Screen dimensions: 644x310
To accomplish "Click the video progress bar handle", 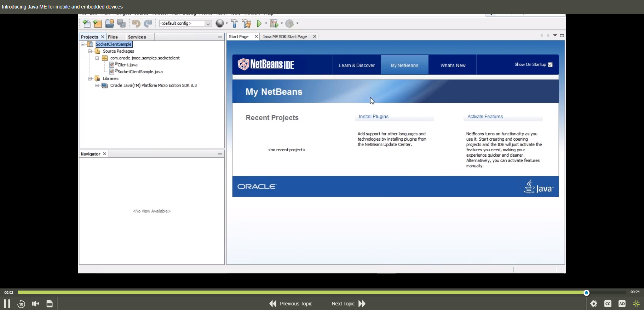I will (586, 293).
